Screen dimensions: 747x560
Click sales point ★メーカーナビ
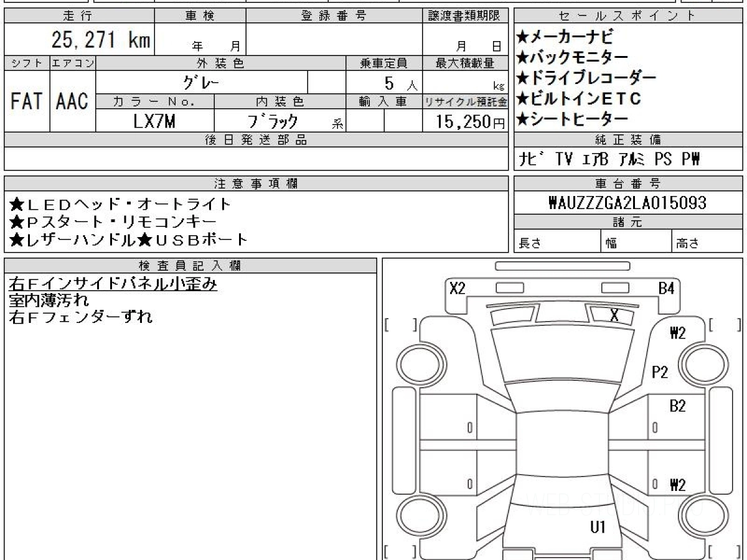pyautogui.click(x=565, y=35)
